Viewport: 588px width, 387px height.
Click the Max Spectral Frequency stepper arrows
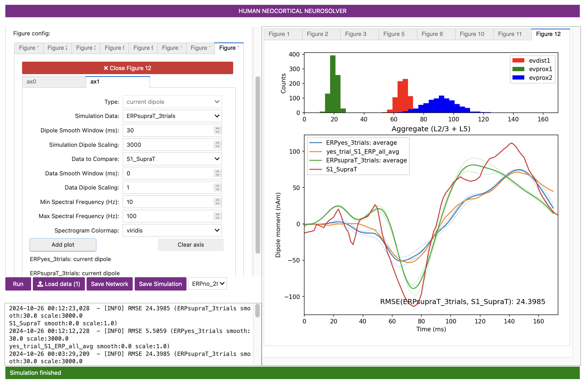tap(217, 216)
